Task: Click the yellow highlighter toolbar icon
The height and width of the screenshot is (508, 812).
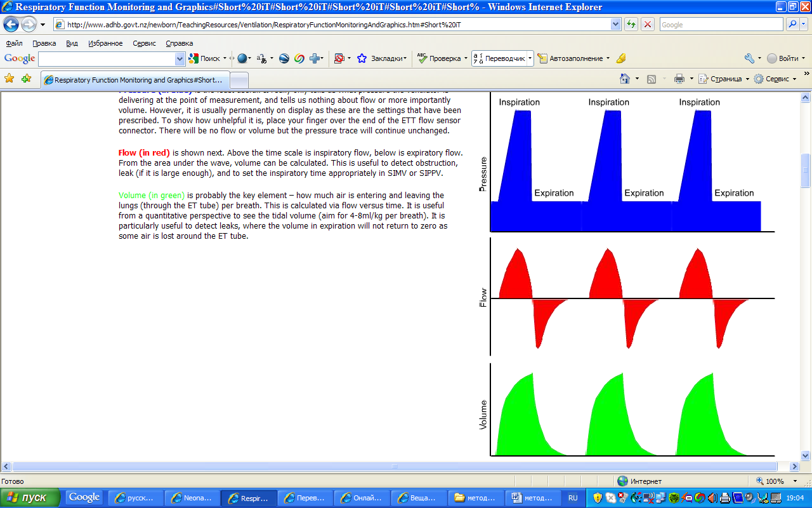Action: coord(621,58)
